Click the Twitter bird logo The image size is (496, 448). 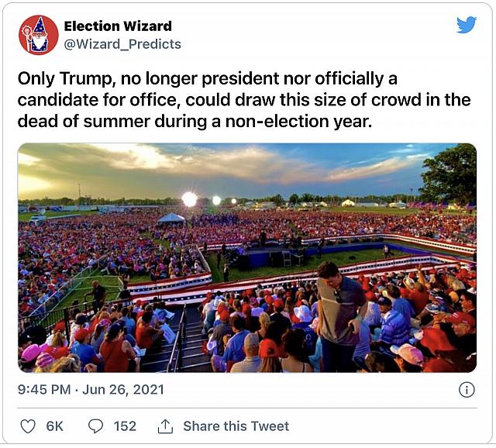466,26
